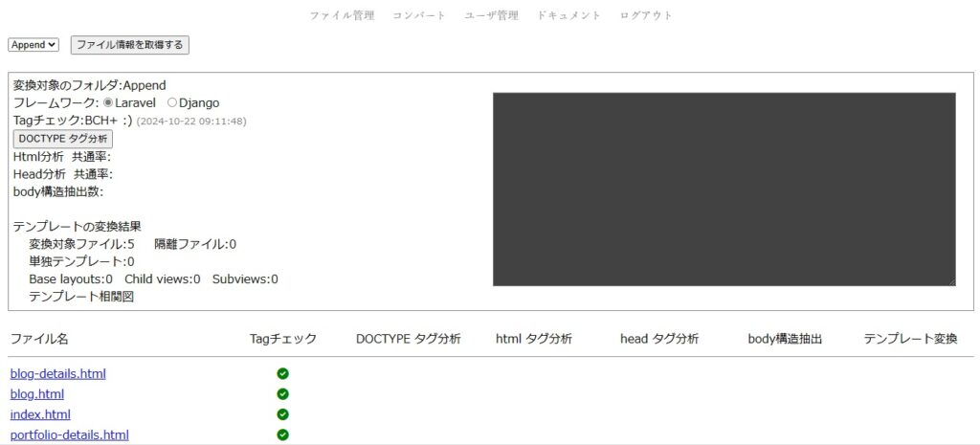
Task: Select the Laravel framework radio button
Action: pyautogui.click(x=108, y=102)
